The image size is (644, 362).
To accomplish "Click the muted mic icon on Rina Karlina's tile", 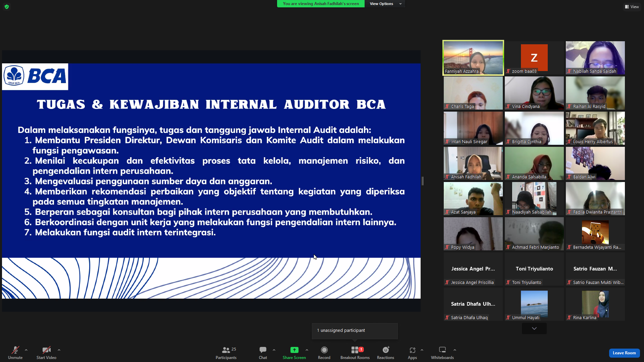I will (570, 318).
